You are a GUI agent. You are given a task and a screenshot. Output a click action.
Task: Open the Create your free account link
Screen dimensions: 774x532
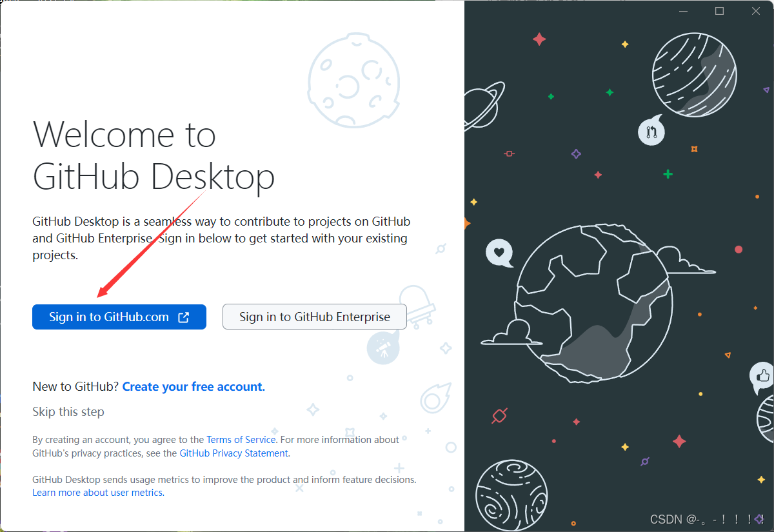pos(193,387)
